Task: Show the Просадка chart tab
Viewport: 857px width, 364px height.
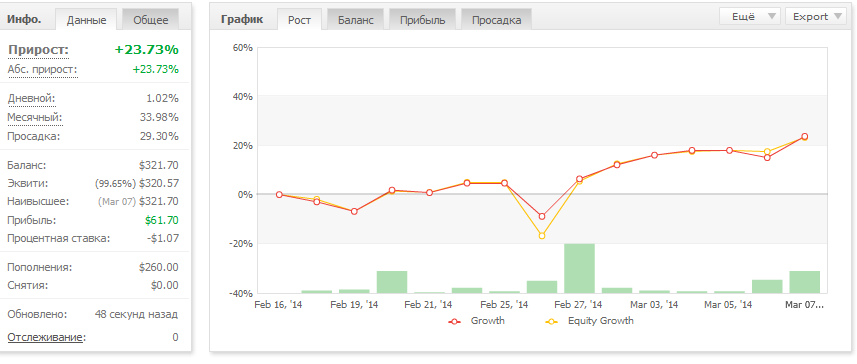Action: pyautogui.click(x=496, y=20)
